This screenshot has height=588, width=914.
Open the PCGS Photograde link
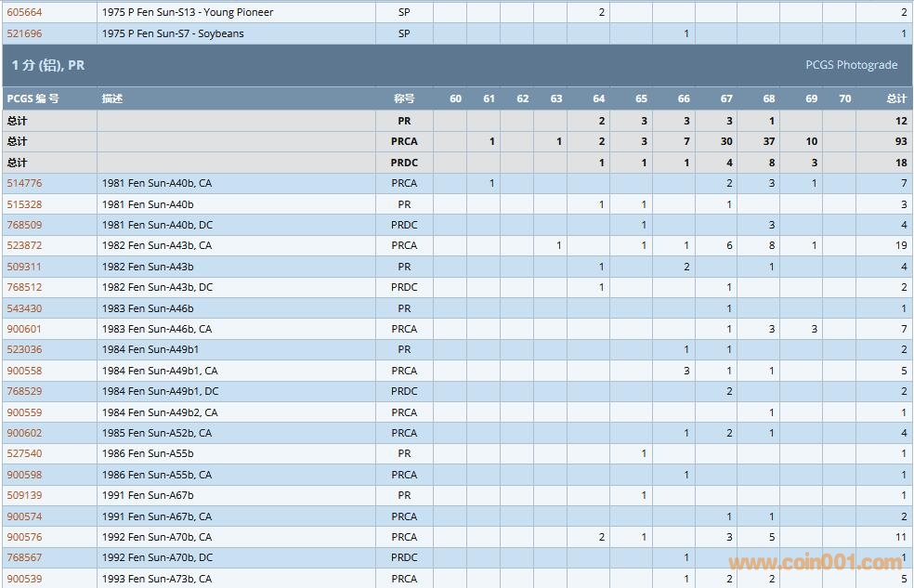851,65
